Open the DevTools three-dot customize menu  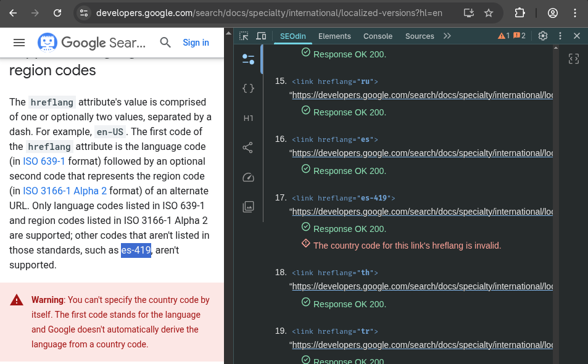coord(560,36)
